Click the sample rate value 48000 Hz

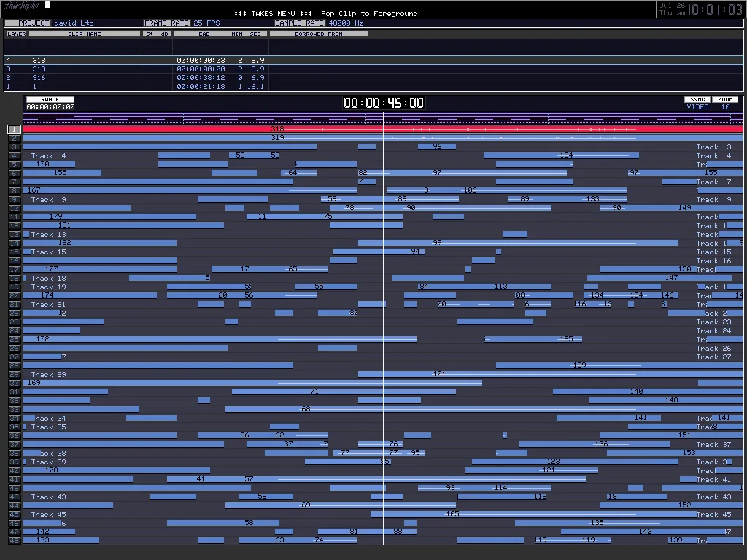[x=346, y=23]
